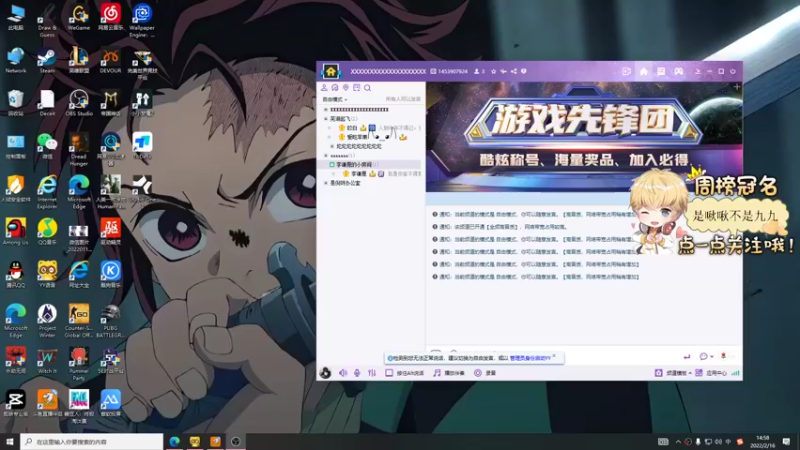Open WeGame desktop shortcut

tap(79, 18)
